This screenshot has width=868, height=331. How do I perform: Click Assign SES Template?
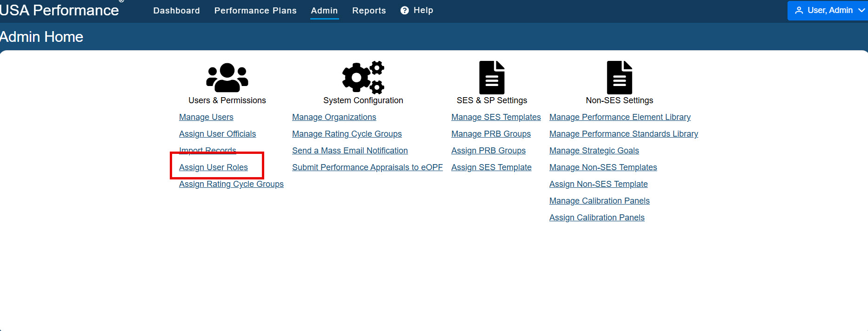(491, 167)
